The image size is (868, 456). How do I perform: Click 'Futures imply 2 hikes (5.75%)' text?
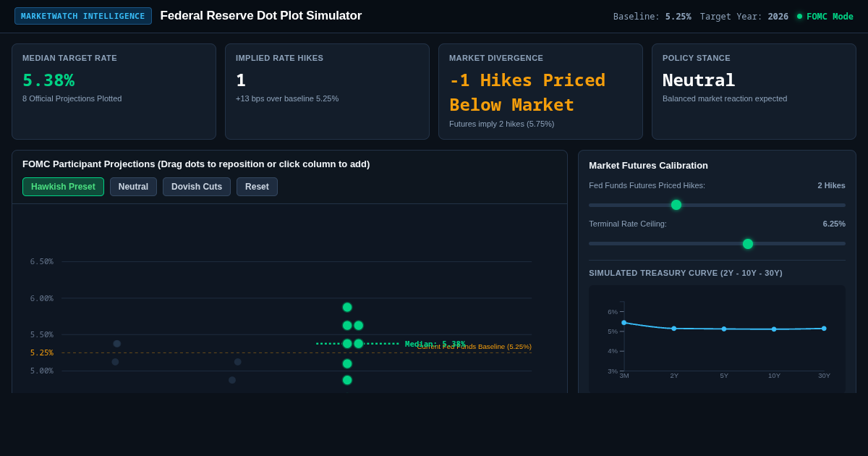[x=502, y=124]
